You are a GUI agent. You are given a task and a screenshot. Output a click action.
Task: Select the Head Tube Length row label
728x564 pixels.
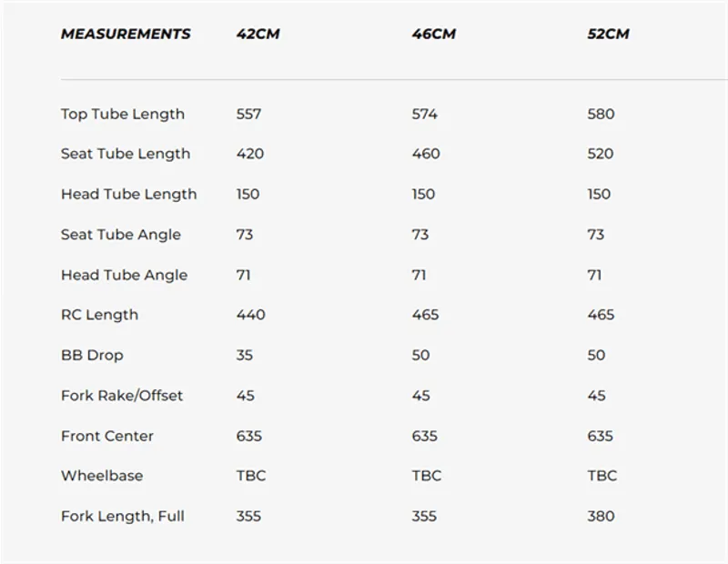128,195
